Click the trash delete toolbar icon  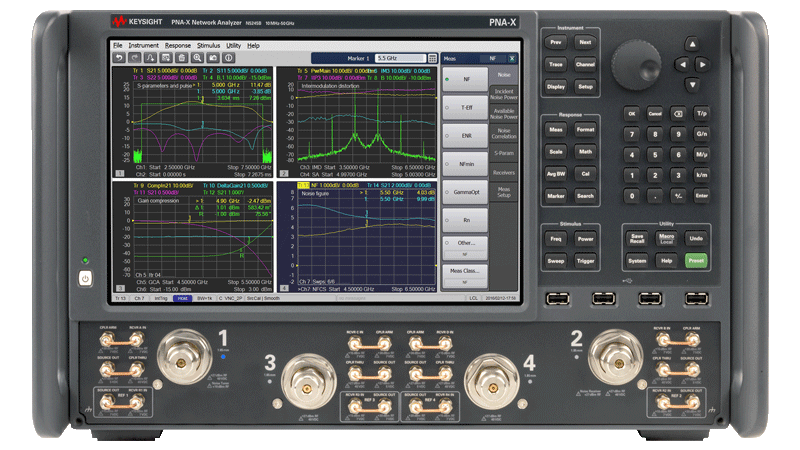182,58
